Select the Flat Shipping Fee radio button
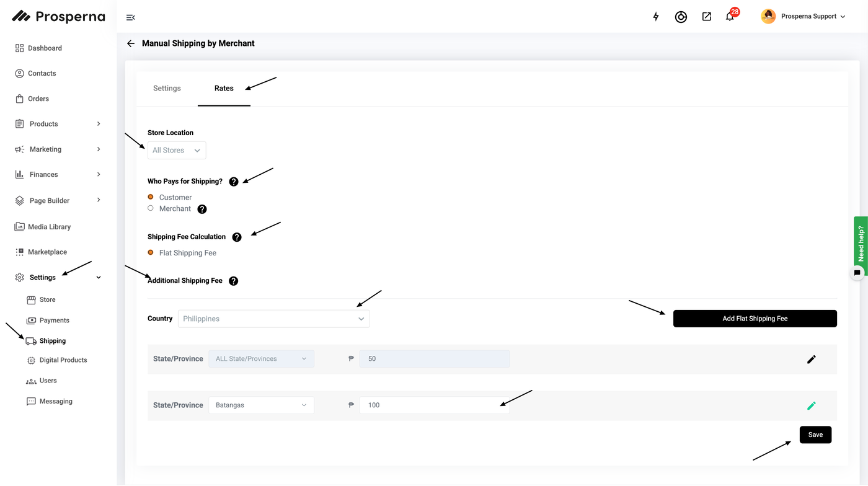 151,252
